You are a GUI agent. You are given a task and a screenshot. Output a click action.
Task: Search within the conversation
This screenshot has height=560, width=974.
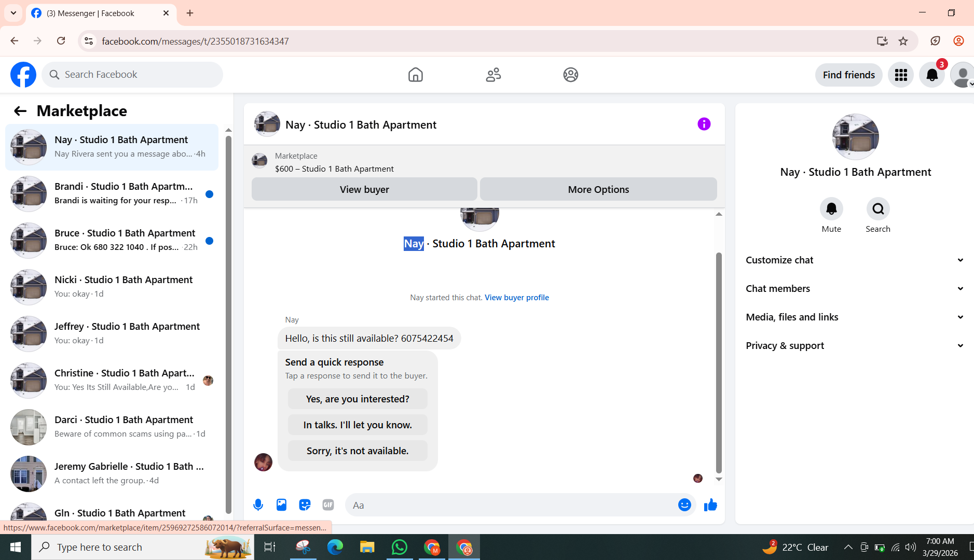tap(878, 209)
